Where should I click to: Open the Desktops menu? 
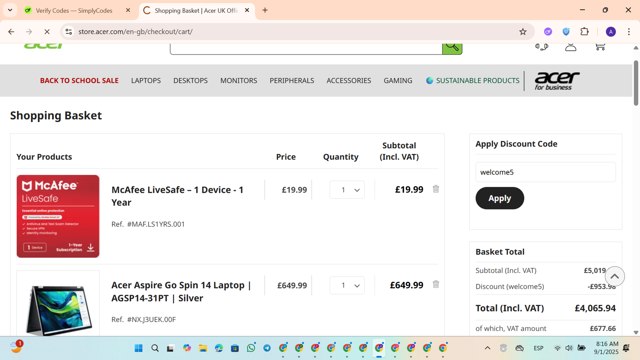[190, 80]
